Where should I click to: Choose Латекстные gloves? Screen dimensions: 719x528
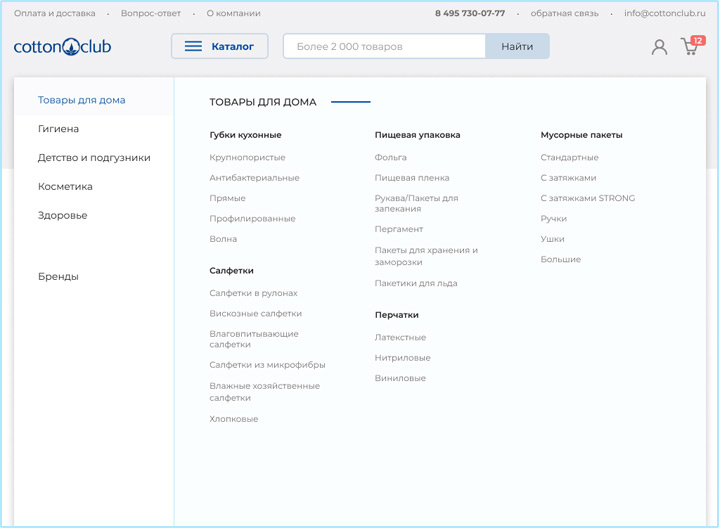(x=400, y=337)
